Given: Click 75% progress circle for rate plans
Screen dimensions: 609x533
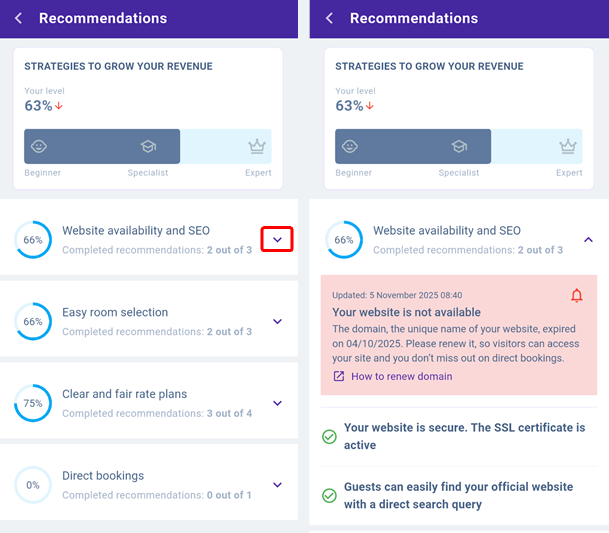Looking at the screenshot, I should [x=33, y=403].
